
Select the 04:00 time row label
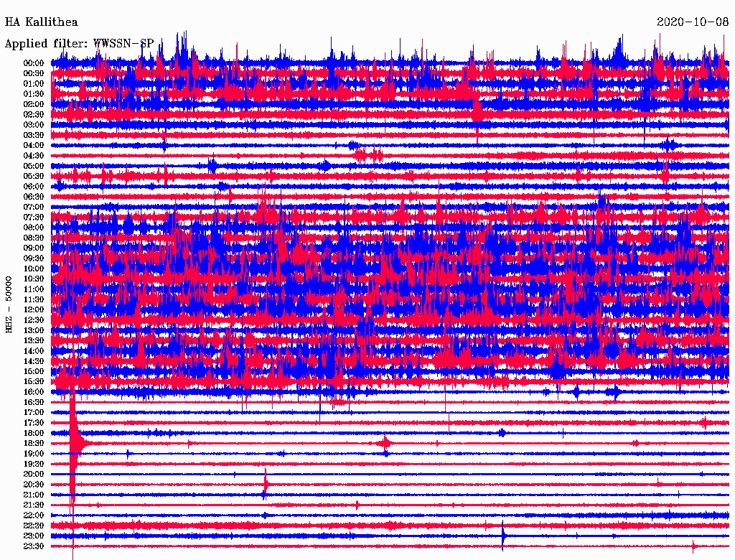[x=34, y=146]
